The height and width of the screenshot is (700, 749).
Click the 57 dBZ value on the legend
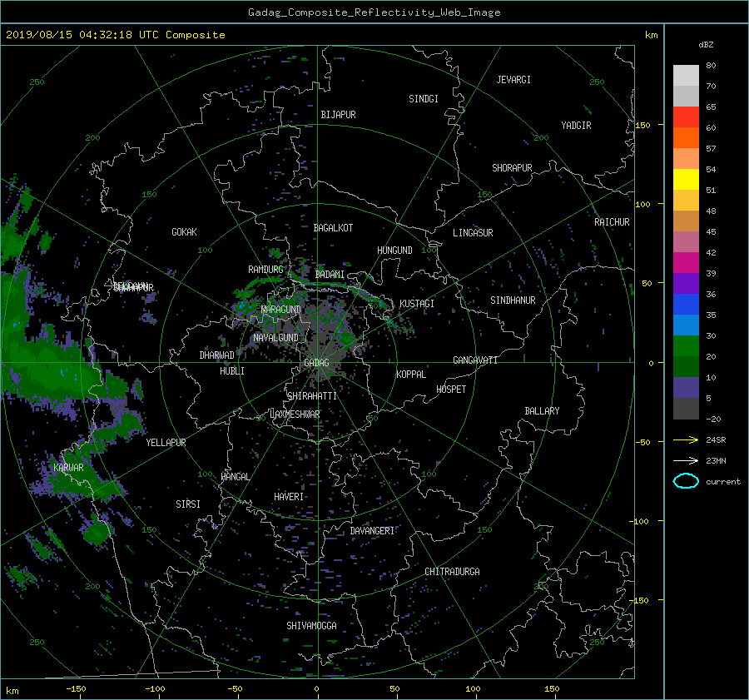(711, 149)
